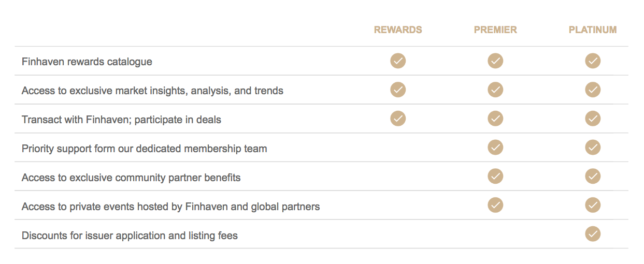644x264 pixels.
Task: Click Platinum checkmark for priority support row
Action: pyautogui.click(x=593, y=148)
